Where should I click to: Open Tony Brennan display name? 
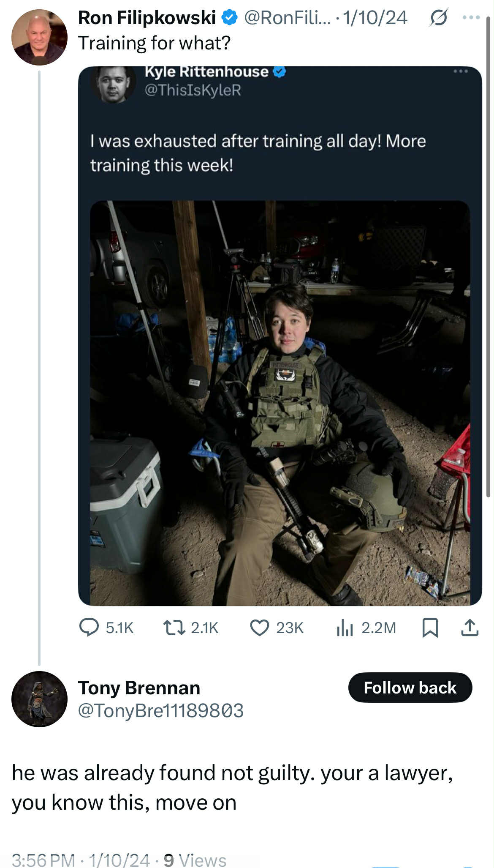pos(139,688)
